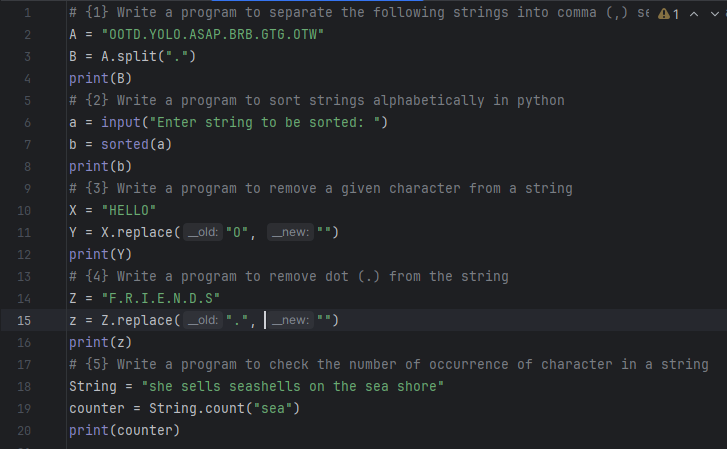Click the _new: hint on line 11
727x449 pixels.
[x=290, y=232]
